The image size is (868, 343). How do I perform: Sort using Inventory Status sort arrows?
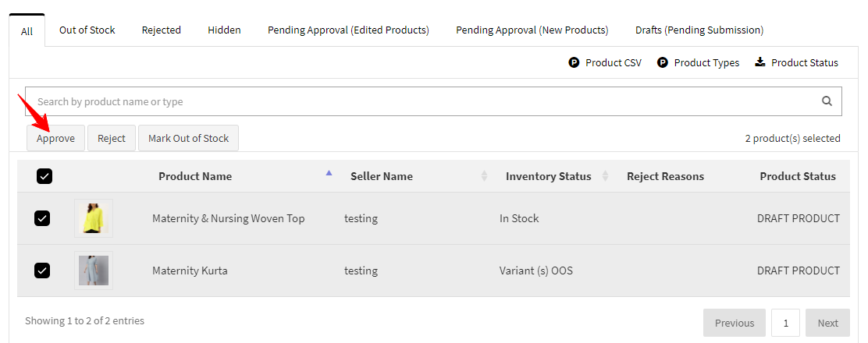click(605, 176)
